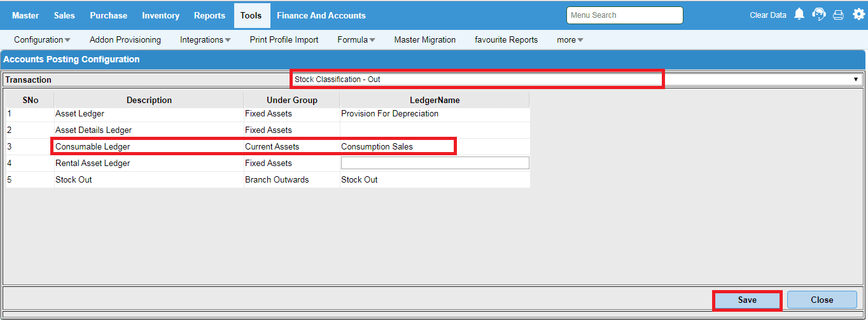Open the Purchase menu
Screen dimensions: 868x320
coord(108,15)
